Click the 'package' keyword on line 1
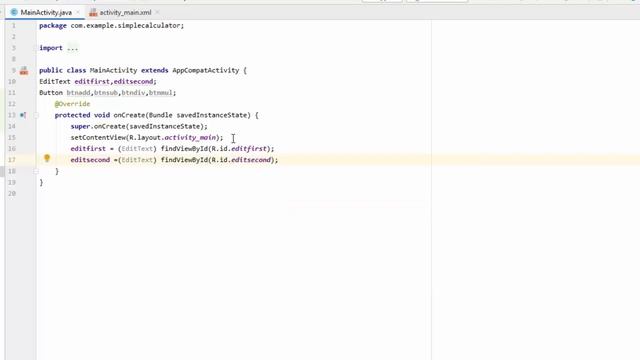Screen dimensions: 640x360 [53, 26]
